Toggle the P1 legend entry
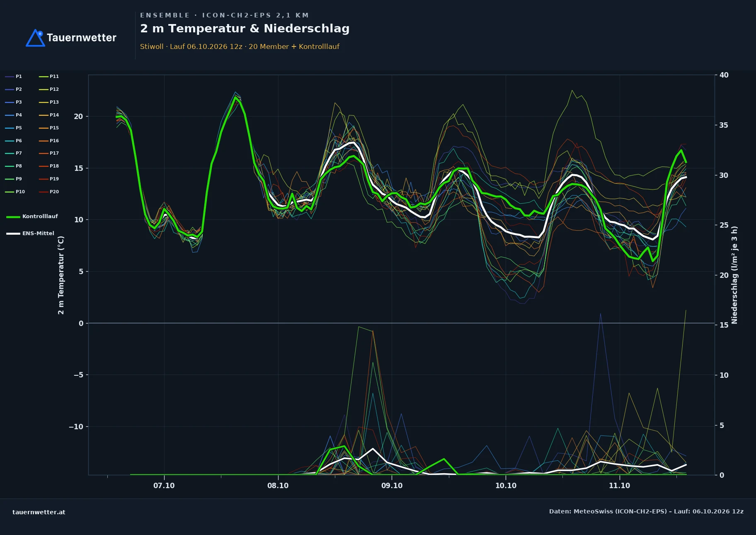This screenshot has height=535, width=756. coord(13,76)
